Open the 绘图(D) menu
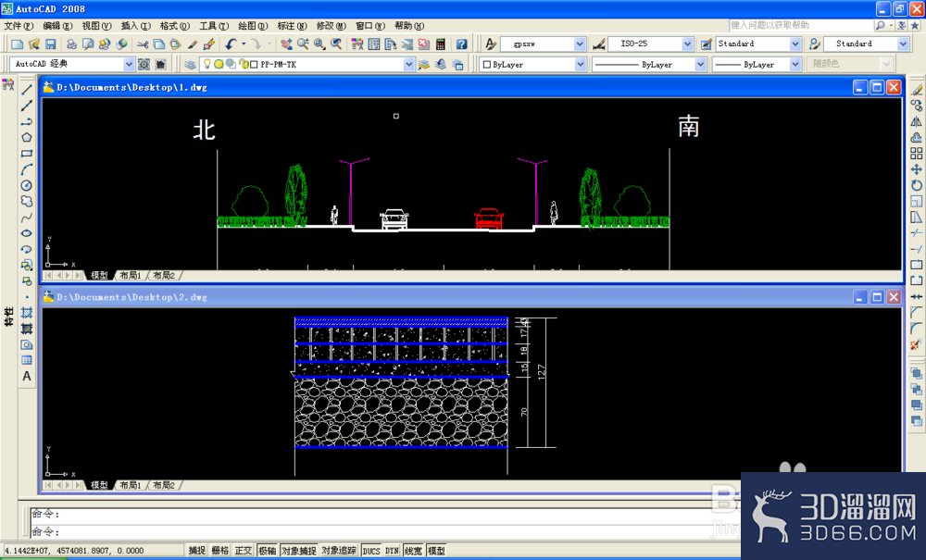 tap(253, 26)
